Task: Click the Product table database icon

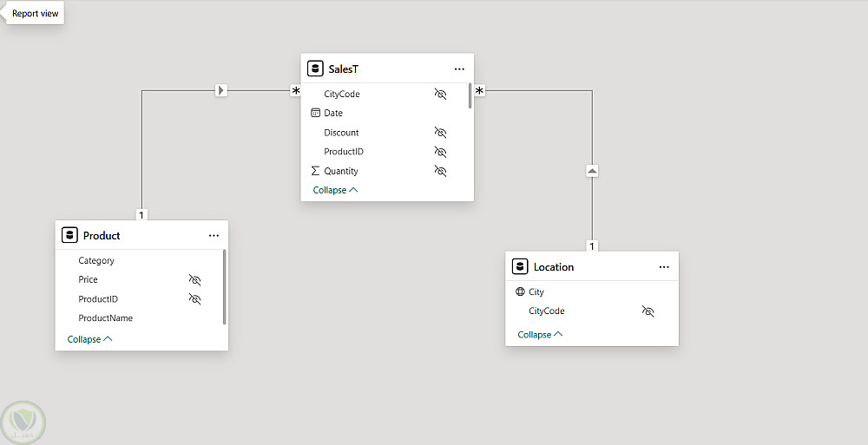Action: [x=69, y=235]
